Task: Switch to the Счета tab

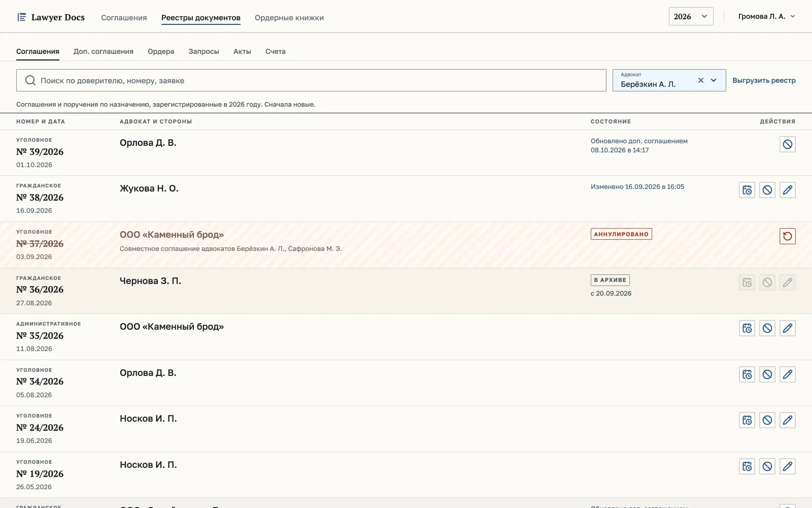Action: (x=276, y=51)
